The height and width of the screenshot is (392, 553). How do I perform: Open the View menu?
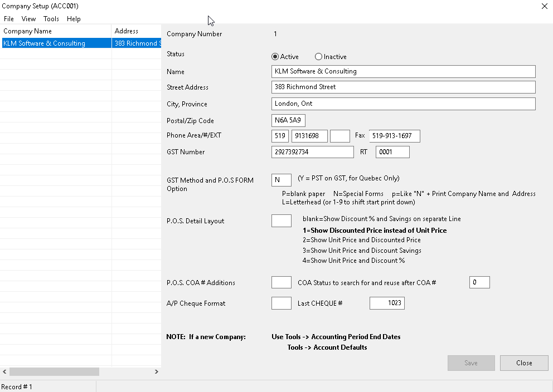(x=28, y=19)
